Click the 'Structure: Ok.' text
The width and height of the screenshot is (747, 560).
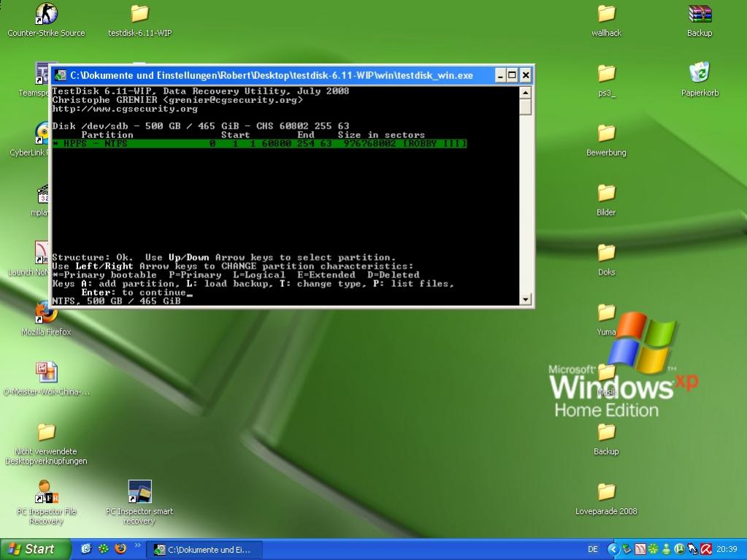[x=93, y=257]
